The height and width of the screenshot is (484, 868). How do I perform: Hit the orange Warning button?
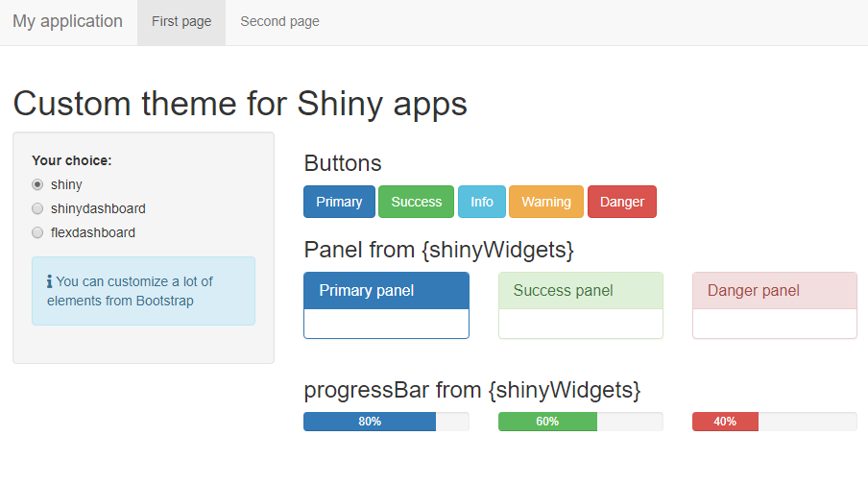(546, 202)
